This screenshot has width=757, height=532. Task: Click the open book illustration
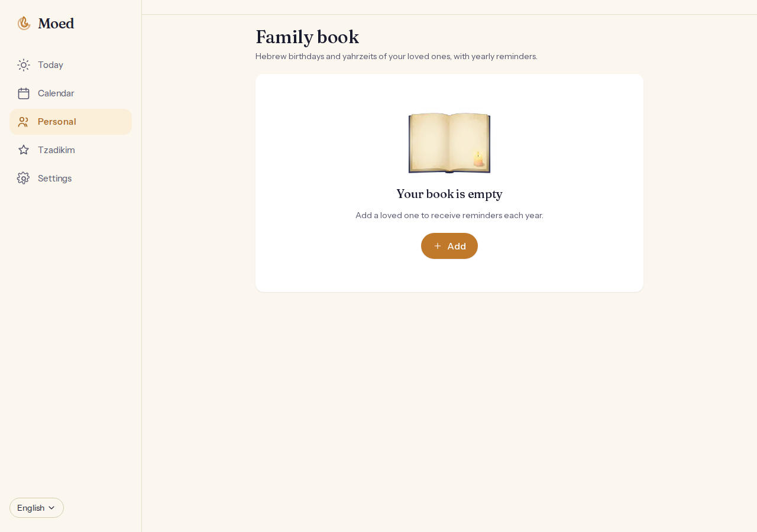(449, 143)
